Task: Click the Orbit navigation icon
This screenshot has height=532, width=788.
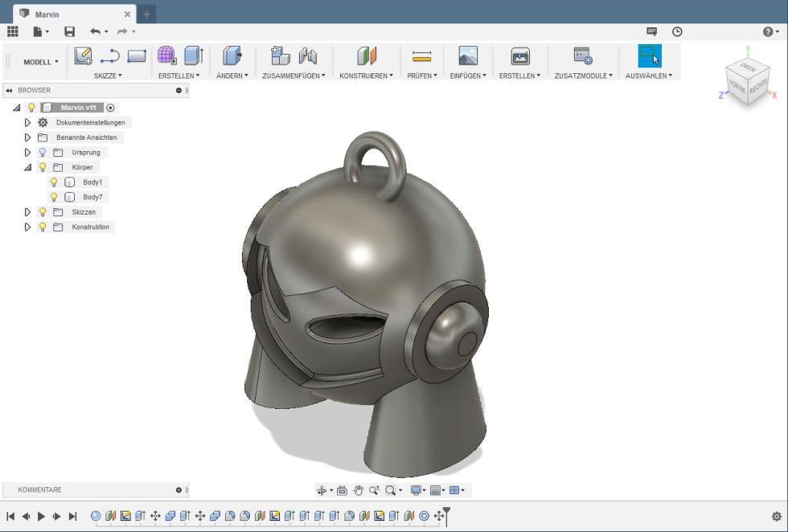Action: click(x=321, y=490)
